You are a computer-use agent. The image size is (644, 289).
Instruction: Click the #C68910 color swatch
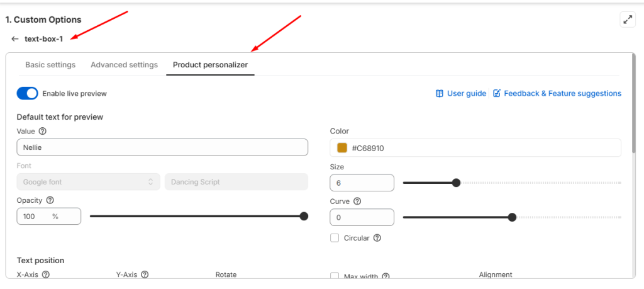click(342, 148)
